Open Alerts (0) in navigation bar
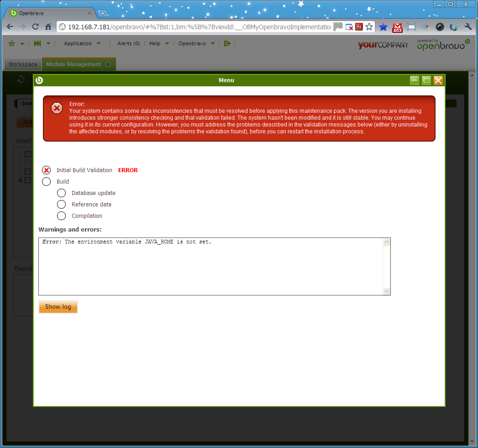The width and height of the screenshot is (478, 448). click(x=129, y=43)
